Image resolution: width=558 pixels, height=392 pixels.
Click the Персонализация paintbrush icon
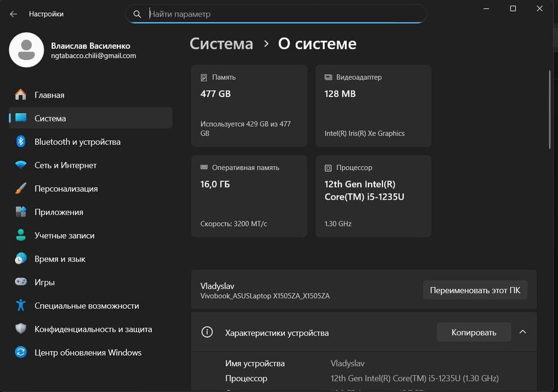[21, 189]
